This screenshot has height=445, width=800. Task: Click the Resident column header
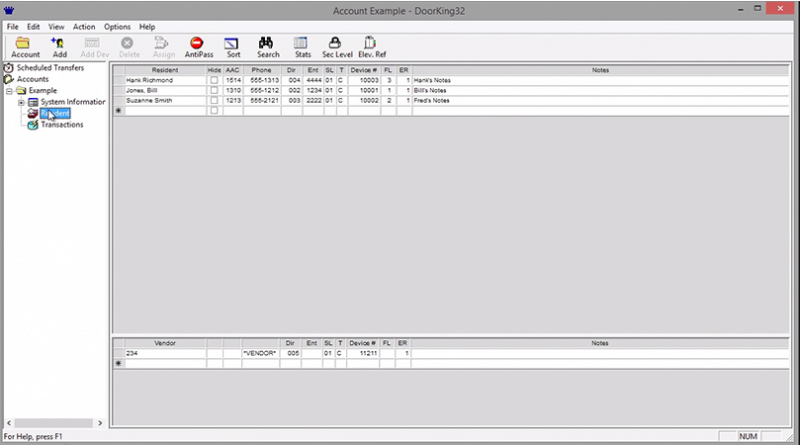tap(164, 70)
